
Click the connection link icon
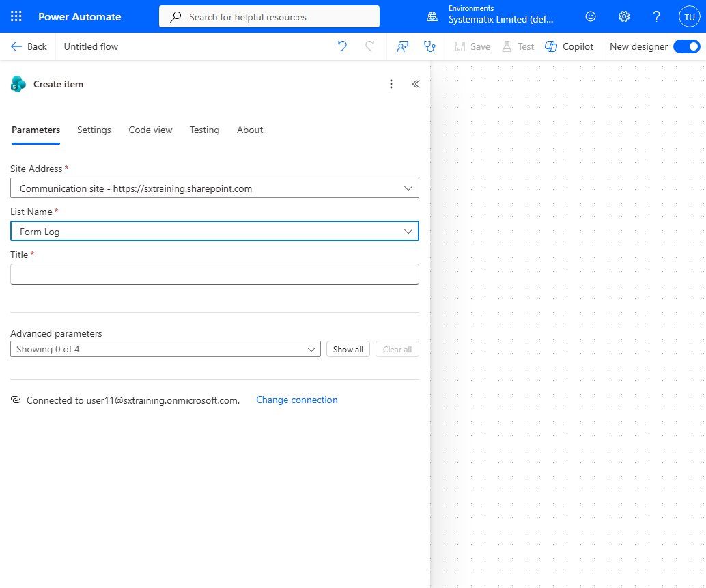tap(16, 400)
